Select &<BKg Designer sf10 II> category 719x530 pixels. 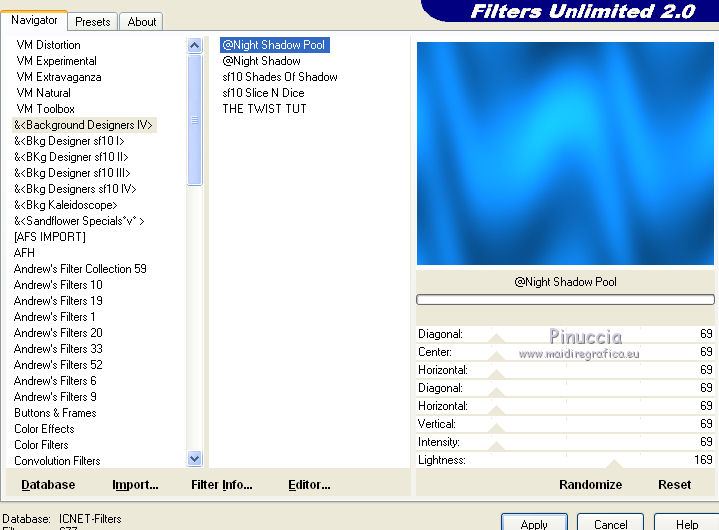click(x=71, y=157)
